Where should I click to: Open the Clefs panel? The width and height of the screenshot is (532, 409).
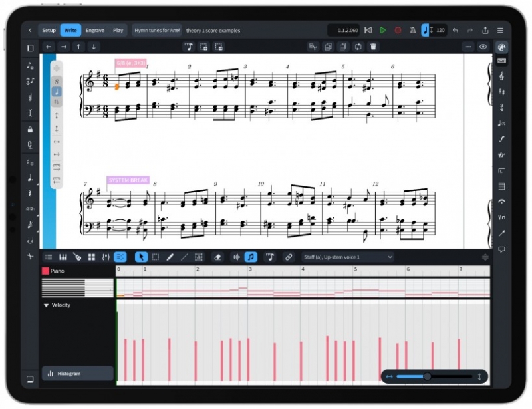[x=501, y=76]
